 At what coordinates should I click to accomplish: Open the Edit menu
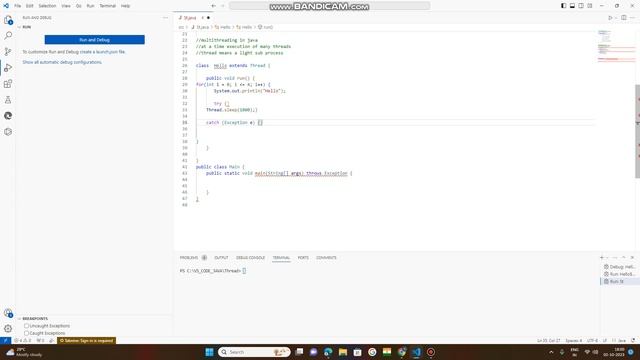coord(29,6)
